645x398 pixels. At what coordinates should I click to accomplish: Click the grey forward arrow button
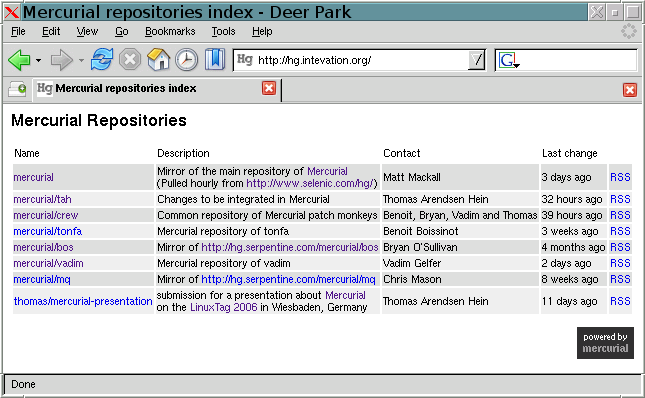point(62,60)
